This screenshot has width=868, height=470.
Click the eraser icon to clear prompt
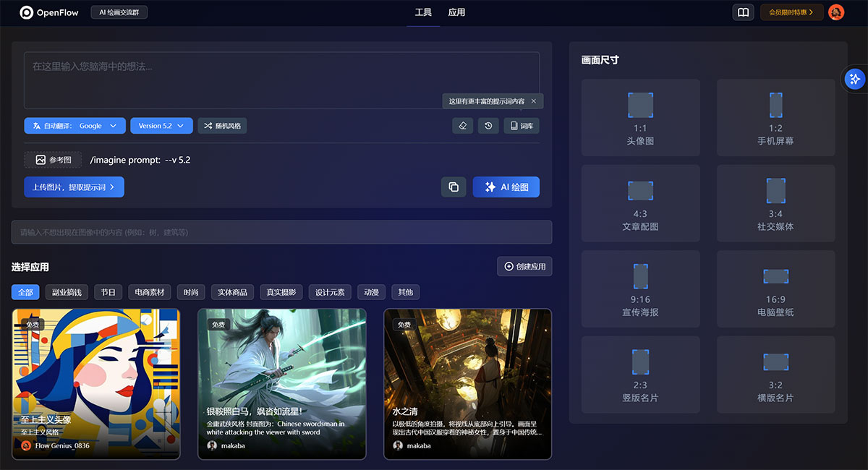[x=462, y=125]
